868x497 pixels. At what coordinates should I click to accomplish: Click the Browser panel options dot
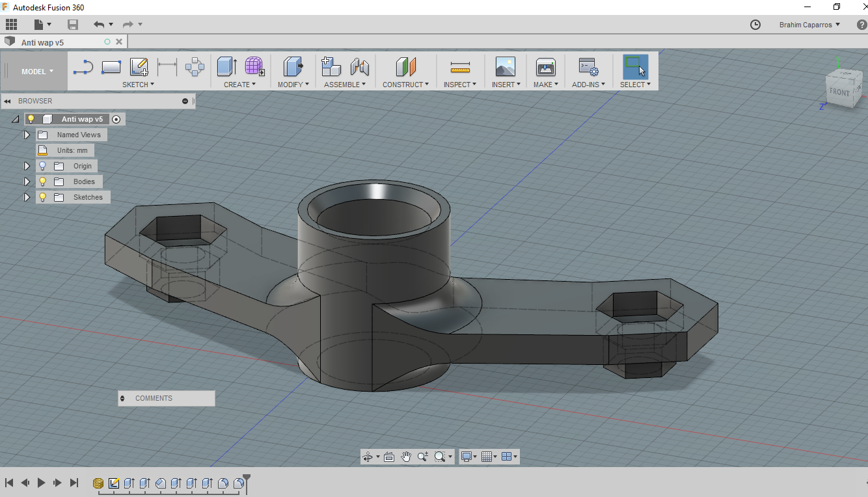pyautogui.click(x=185, y=101)
